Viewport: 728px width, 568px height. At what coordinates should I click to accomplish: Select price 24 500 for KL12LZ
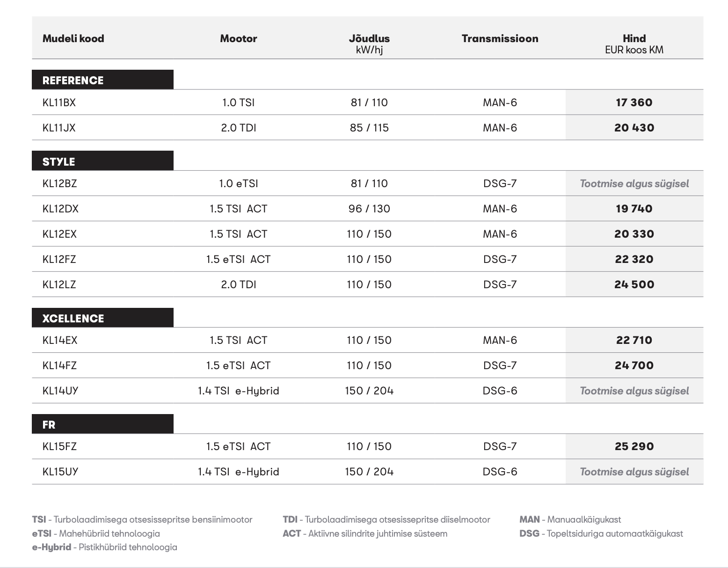pyautogui.click(x=634, y=284)
